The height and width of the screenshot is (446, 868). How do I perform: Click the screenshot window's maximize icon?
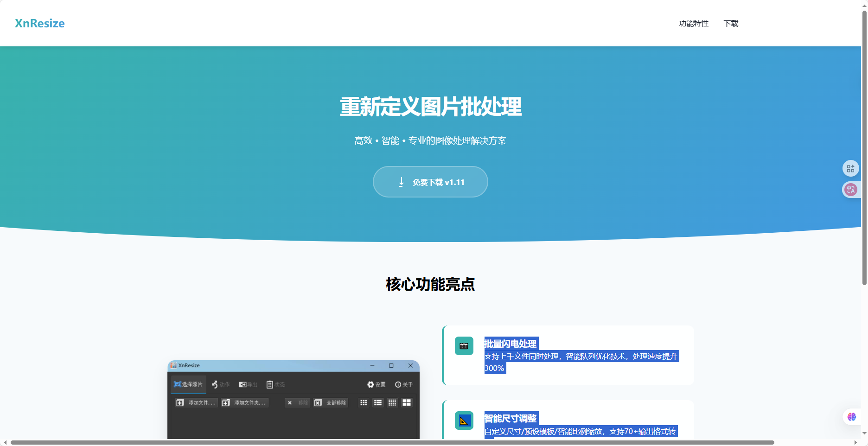[391, 365]
